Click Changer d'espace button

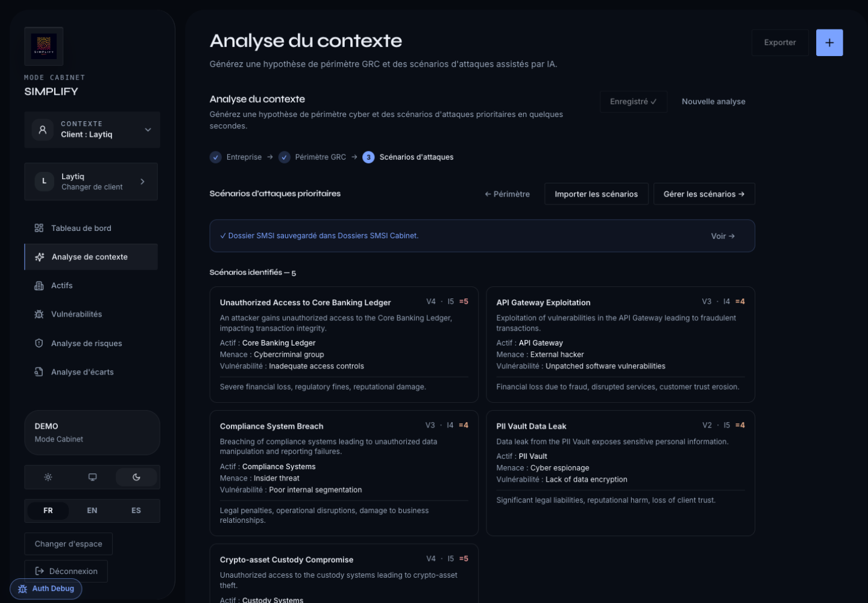[x=68, y=544]
